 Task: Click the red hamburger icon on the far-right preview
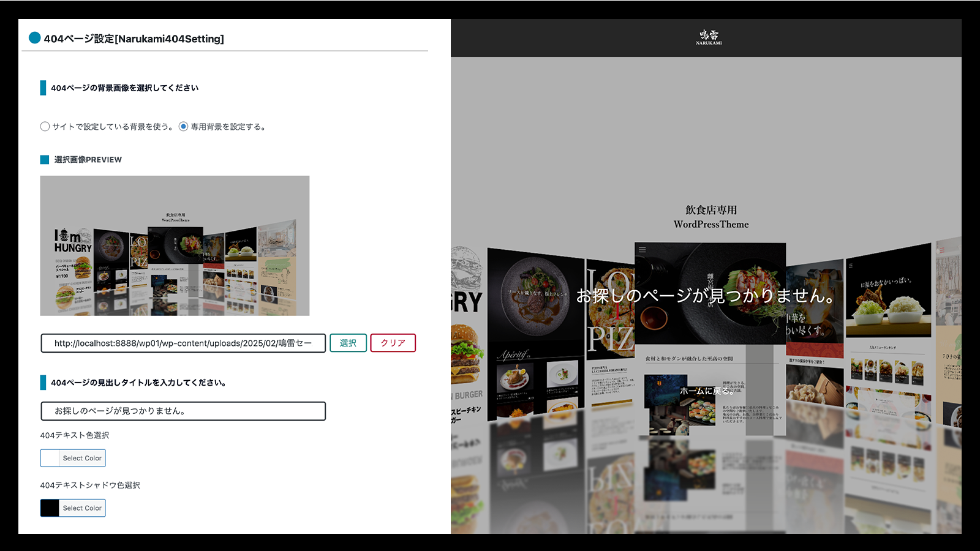(x=943, y=250)
